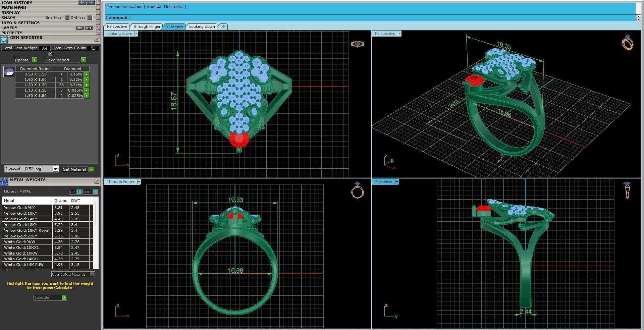Click the round diamond gem thumbnail
Viewport: 644px width, 330px height.
click(9, 71)
